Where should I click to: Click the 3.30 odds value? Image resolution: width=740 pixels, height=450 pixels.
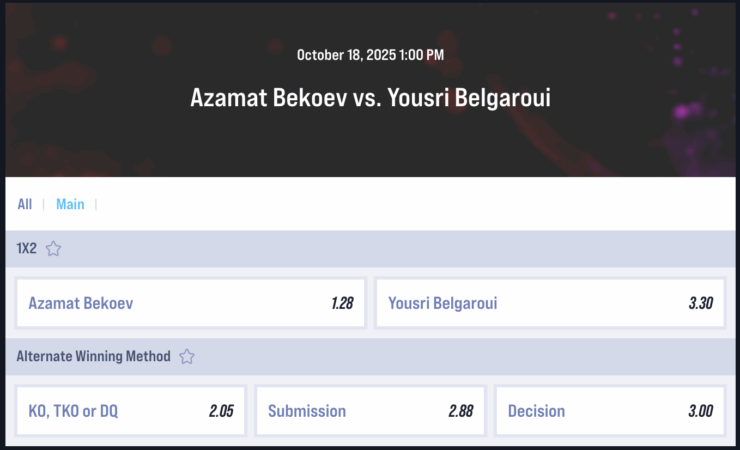click(x=700, y=303)
